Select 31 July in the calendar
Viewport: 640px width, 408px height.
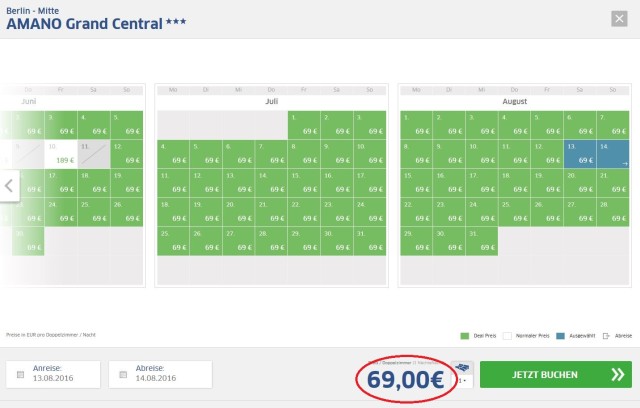coord(370,242)
